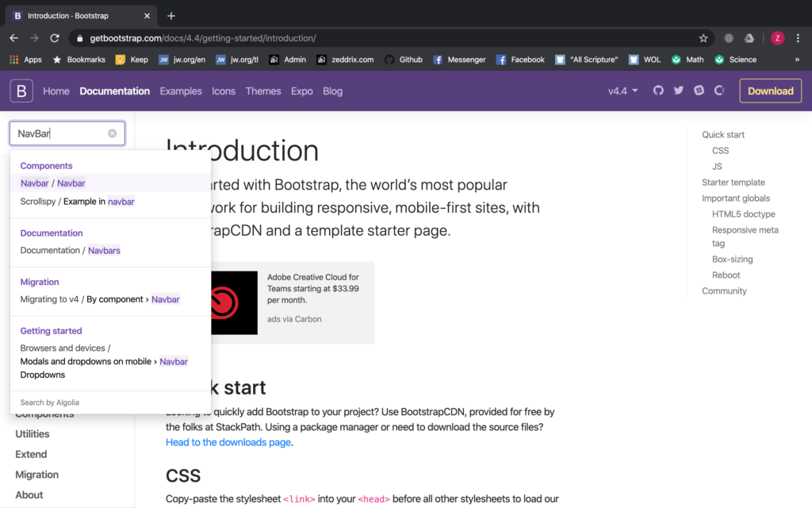The image size is (812, 508).
Task: Open Utilities in the sidebar
Action: [x=32, y=434]
